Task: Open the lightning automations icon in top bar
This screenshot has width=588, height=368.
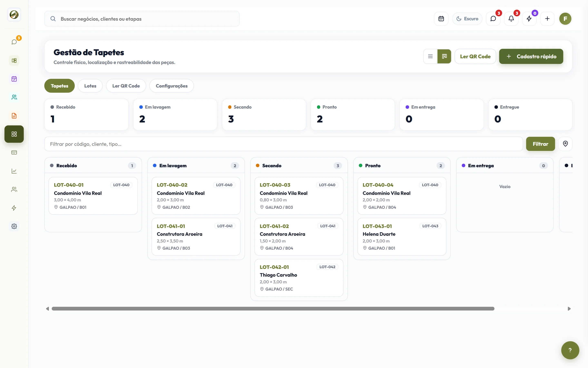Action: [x=529, y=19]
